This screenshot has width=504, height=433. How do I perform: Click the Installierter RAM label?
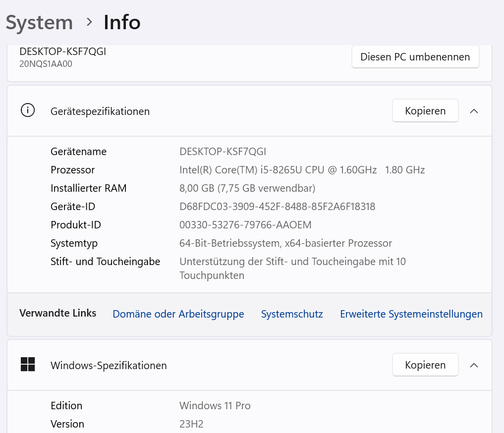(x=88, y=188)
